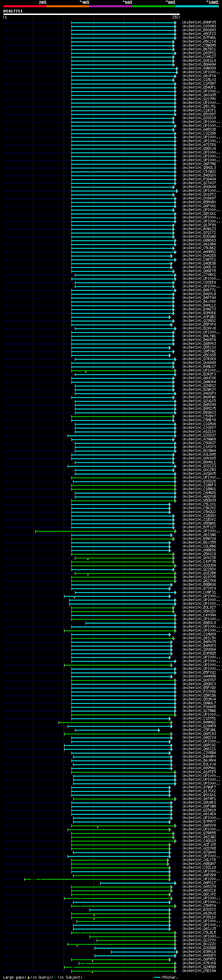Select hit UniRef100_Q2H8S2

[199, 386]
